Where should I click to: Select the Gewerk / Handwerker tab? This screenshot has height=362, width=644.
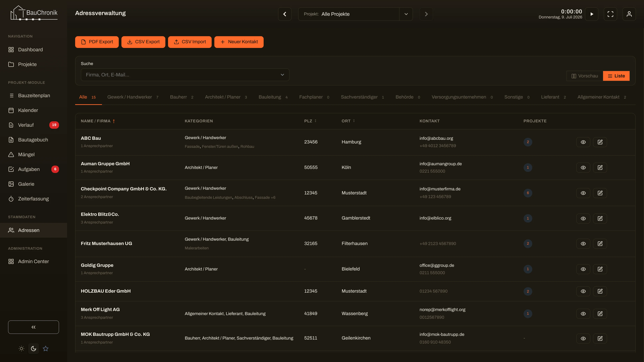[133, 97]
